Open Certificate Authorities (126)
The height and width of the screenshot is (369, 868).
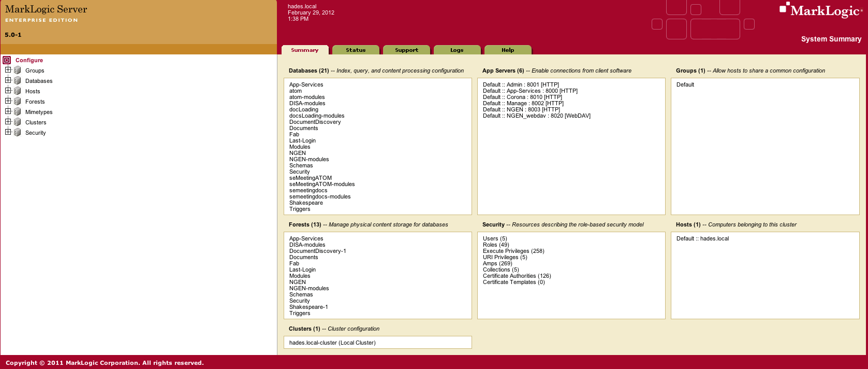coord(517,276)
